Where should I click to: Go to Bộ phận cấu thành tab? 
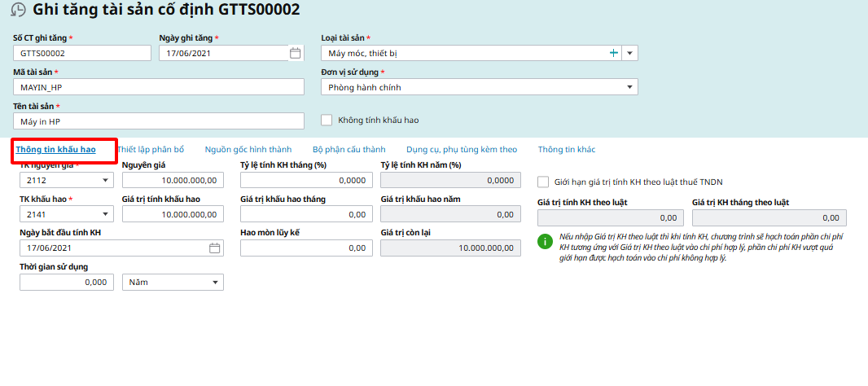[349, 150]
